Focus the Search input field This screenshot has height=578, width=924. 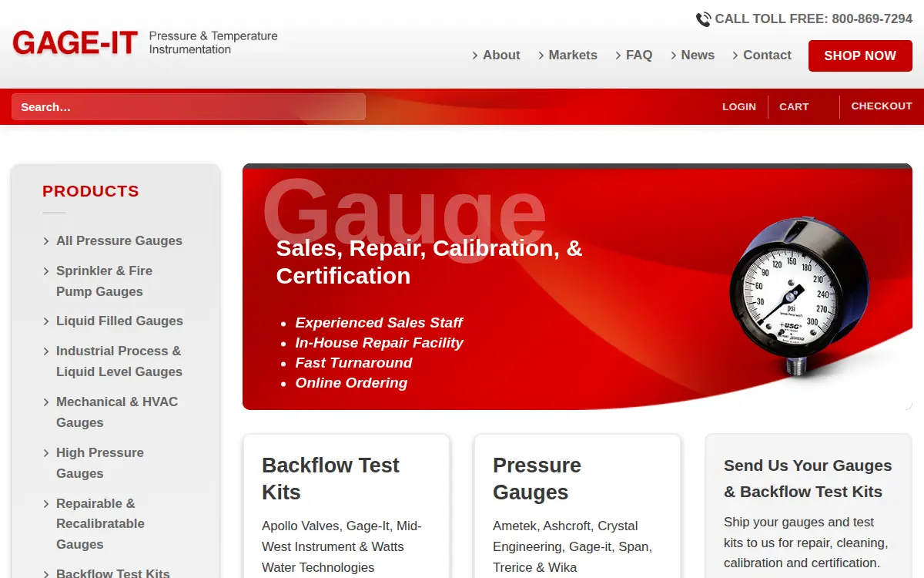pos(189,107)
